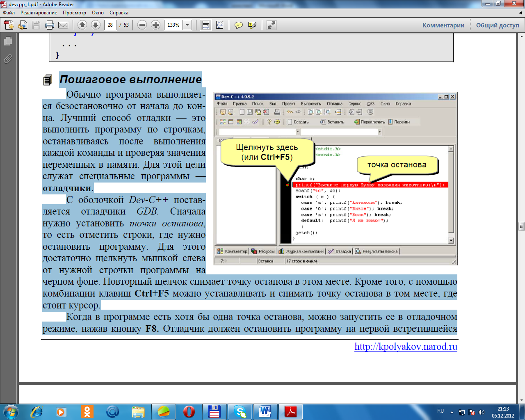Image resolution: width=525 pixels, height=420 pixels.
Task: Follow the kpolyakov.narod.ru link
Action: (x=406, y=347)
